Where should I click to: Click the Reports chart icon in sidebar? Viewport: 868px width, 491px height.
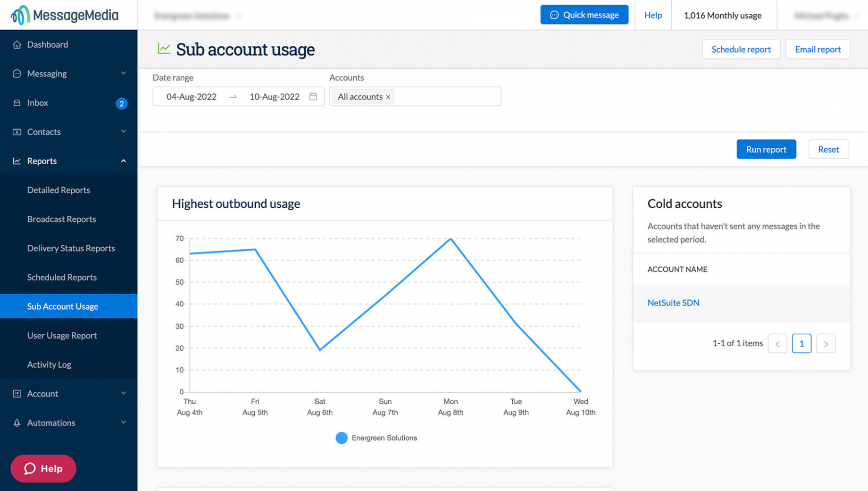click(17, 161)
